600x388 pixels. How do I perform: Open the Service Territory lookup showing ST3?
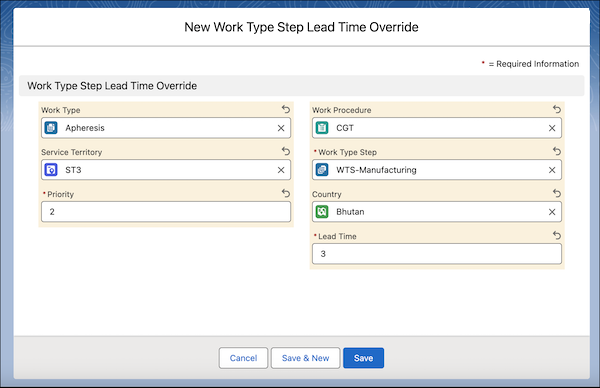pos(166,170)
